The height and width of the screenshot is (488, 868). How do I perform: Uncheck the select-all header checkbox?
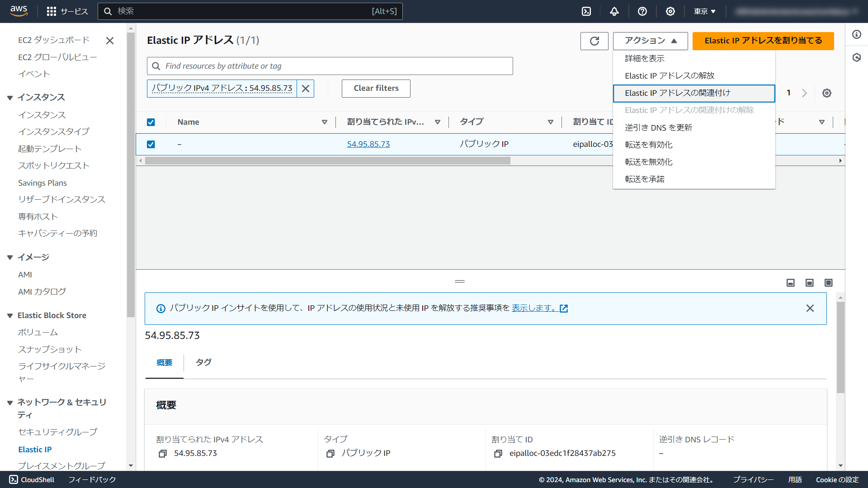click(151, 122)
